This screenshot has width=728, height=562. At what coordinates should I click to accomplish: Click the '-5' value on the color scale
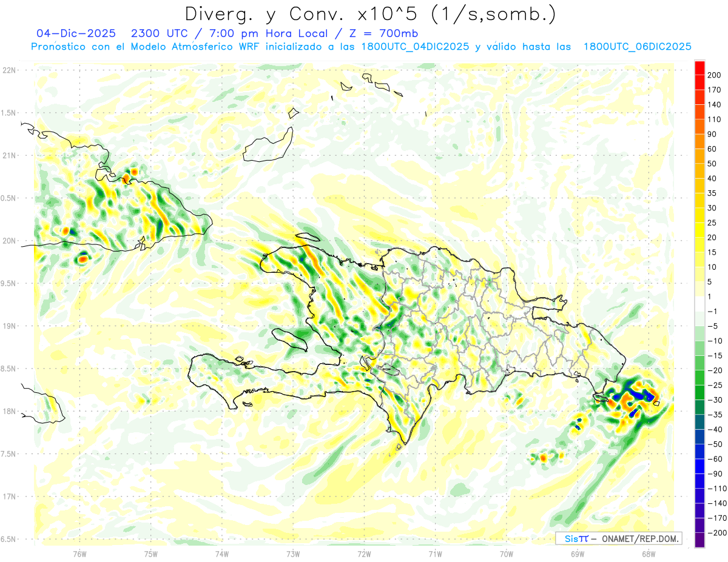pos(714,326)
